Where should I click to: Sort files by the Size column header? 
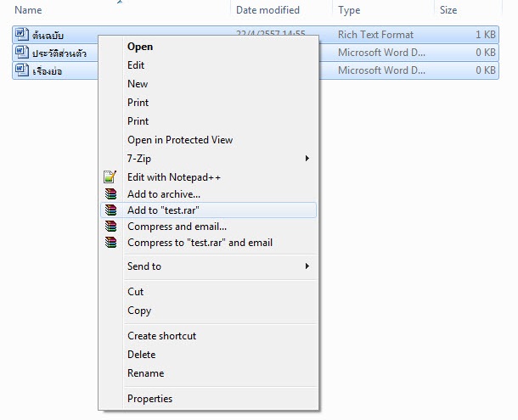448,10
